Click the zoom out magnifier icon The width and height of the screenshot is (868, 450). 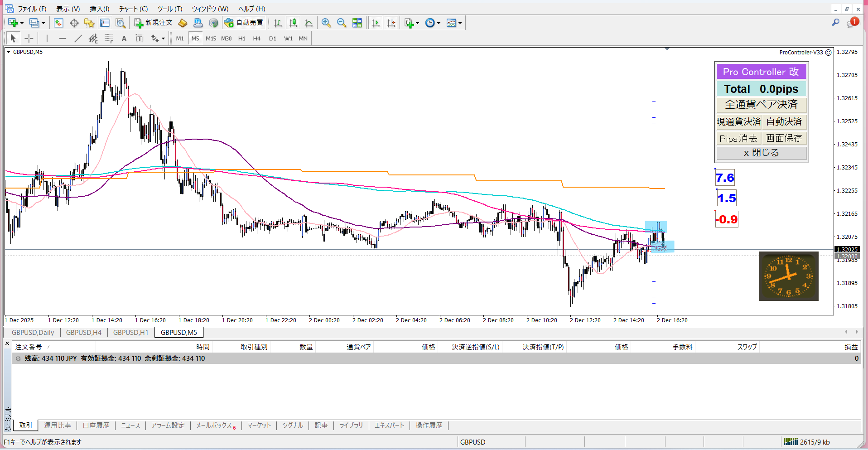(342, 23)
